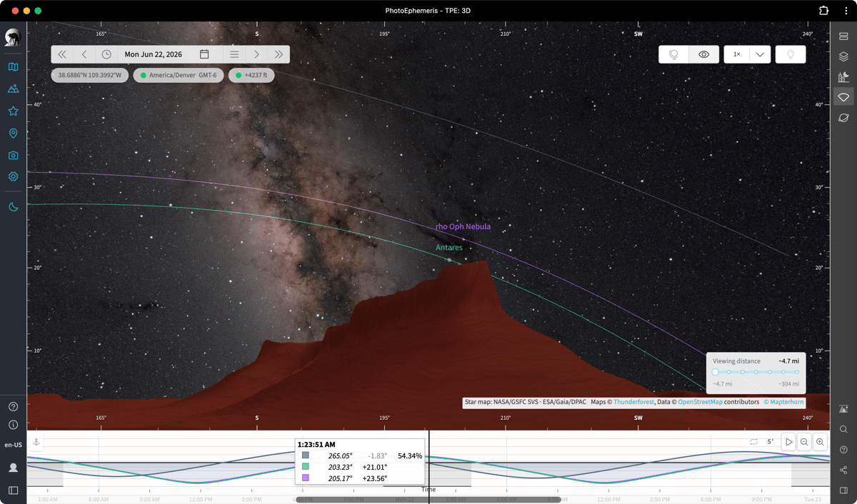Select the sky dome icon in right sidebar
The image size is (857, 504).
tap(843, 97)
